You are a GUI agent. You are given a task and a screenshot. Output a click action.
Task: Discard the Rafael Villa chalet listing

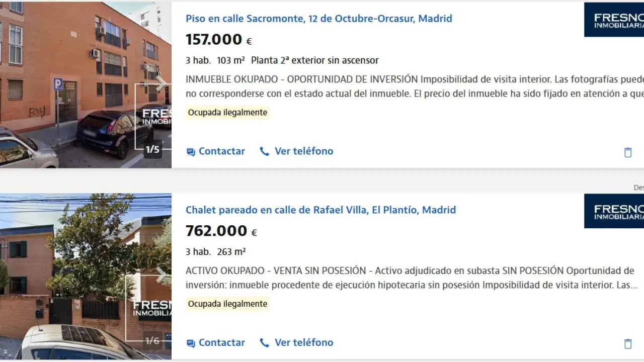[x=628, y=344]
